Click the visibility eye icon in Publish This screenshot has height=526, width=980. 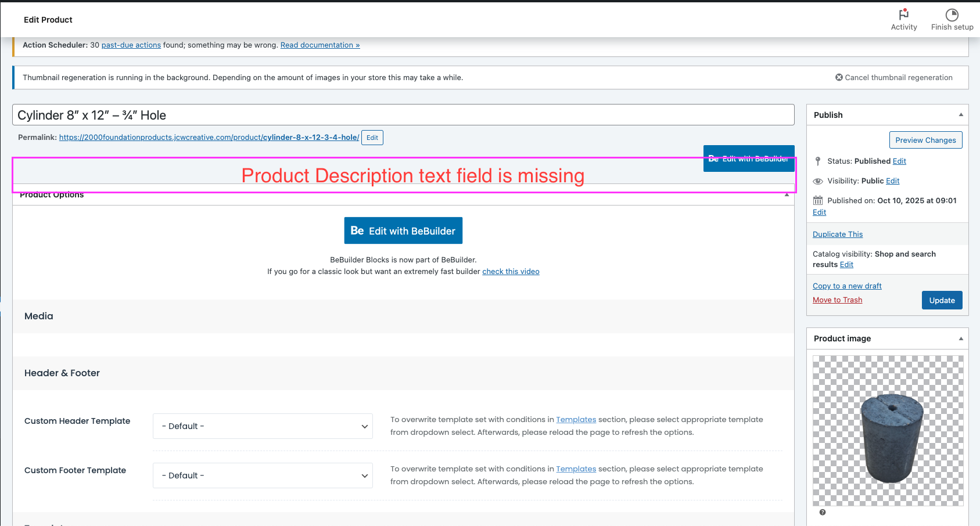pos(818,181)
